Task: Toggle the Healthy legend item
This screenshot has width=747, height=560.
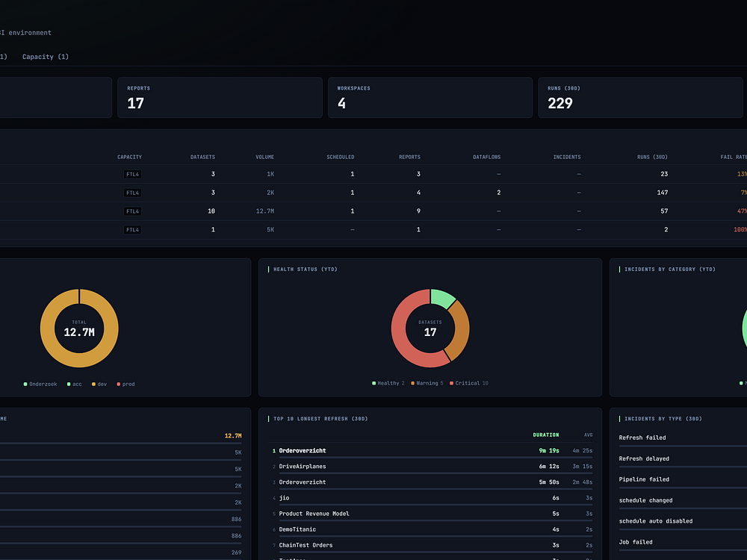Action: click(388, 383)
